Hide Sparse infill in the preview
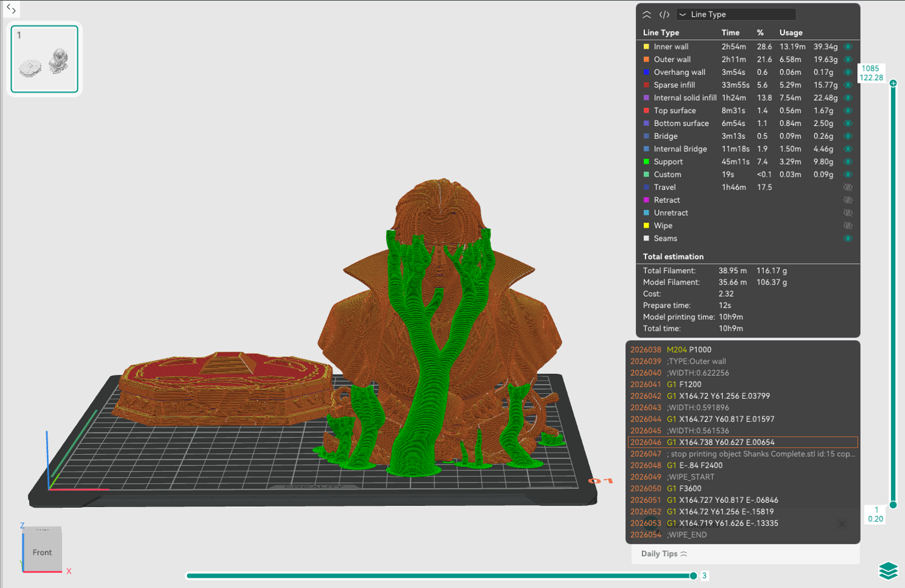905x588 pixels. [848, 85]
